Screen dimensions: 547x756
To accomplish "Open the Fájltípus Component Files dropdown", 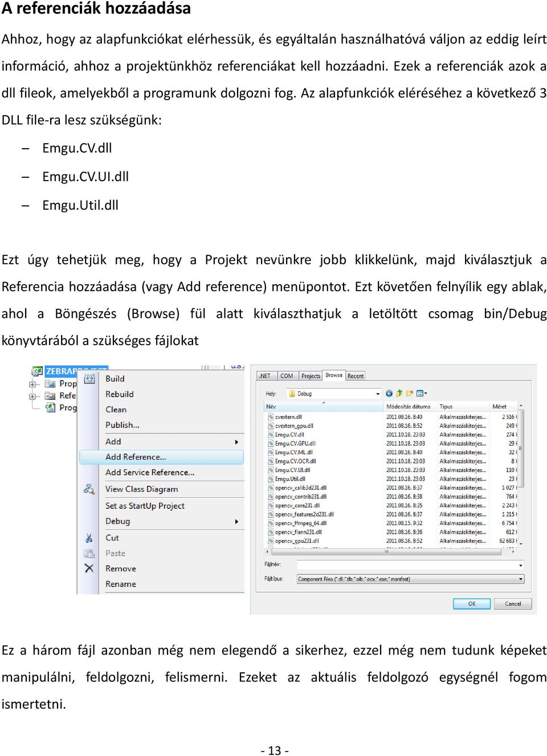I will point(411,579).
